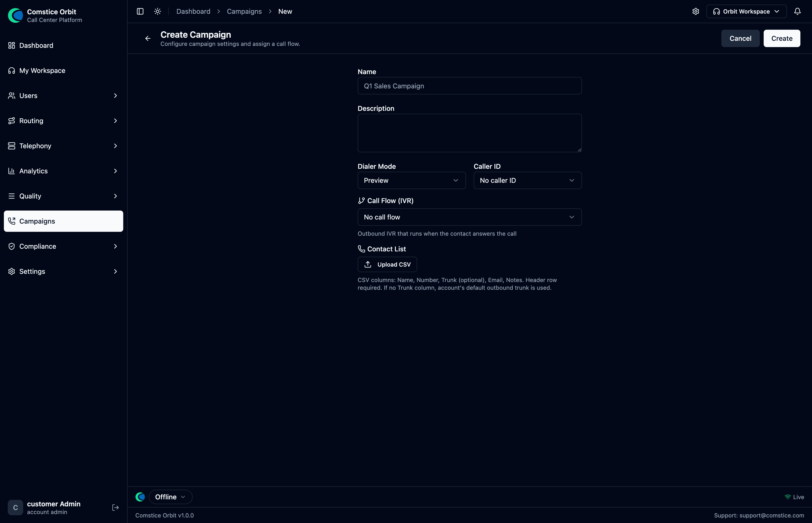This screenshot has width=812, height=523.
Task: Focus the Description text area
Action: (x=470, y=133)
